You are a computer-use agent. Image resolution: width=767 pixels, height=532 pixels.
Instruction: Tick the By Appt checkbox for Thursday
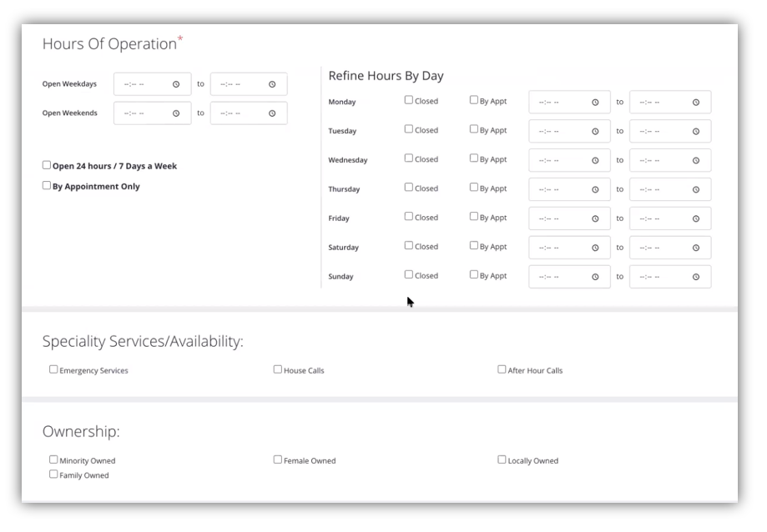coord(474,188)
